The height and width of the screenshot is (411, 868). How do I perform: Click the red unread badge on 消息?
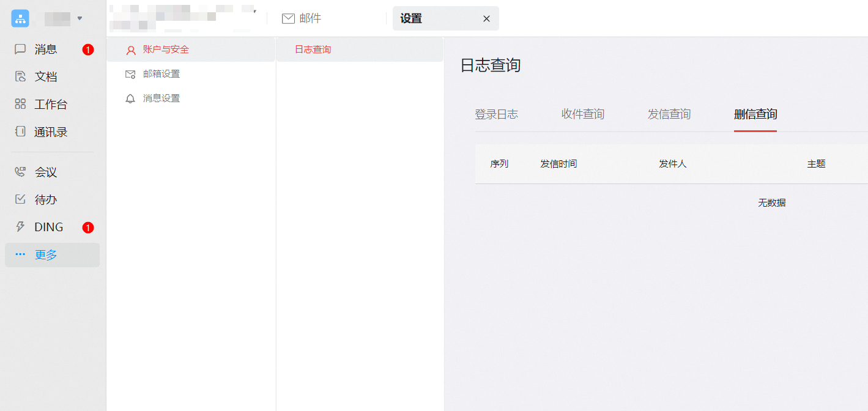(88, 50)
